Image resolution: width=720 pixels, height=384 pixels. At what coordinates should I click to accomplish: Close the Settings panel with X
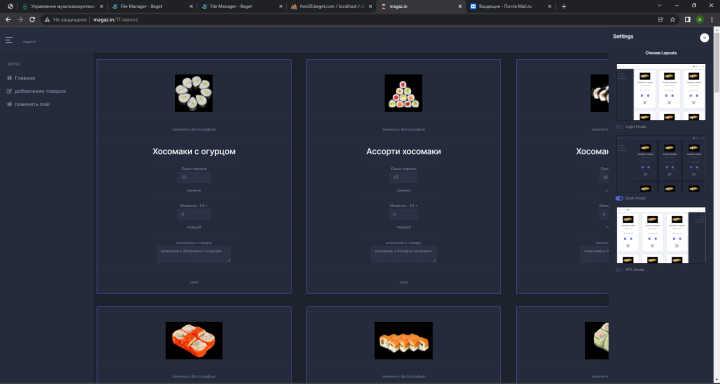[x=704, y=38]
